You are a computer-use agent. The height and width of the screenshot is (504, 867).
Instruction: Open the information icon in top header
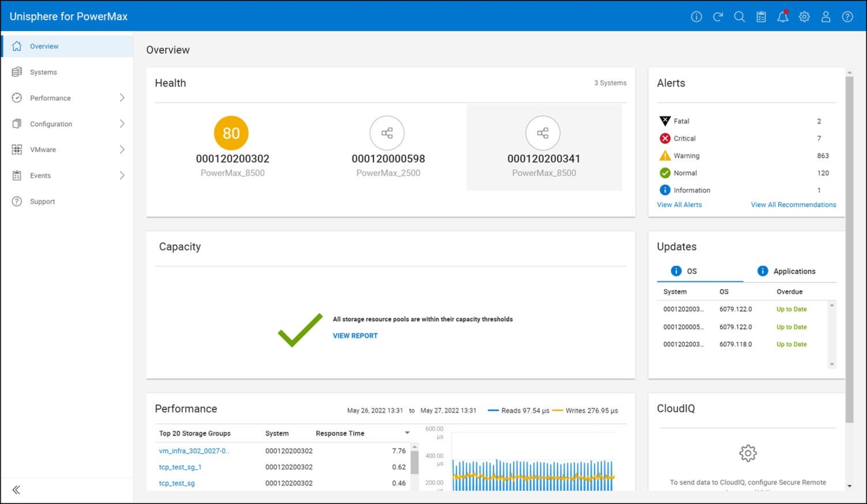pos(696,17)
